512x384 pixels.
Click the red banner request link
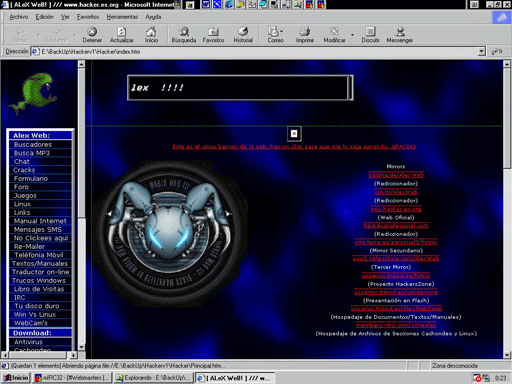294,147
